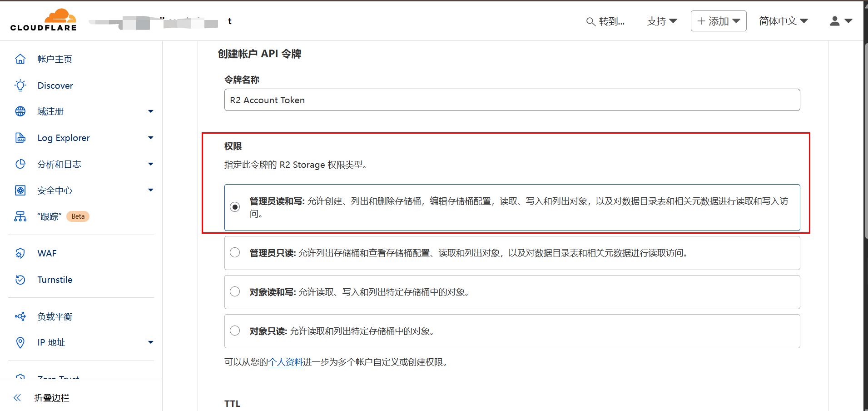Viewport: 868px width, 411px height.
Task: Go to 帐户主页 in the sidebar
Action: pyautogui.click(x=55, y=59)
